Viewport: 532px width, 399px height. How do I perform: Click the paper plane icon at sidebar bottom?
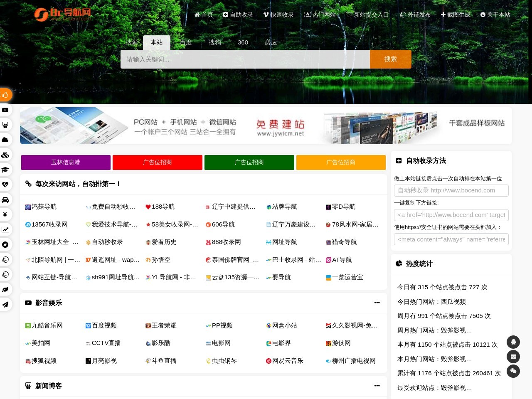(5, 304)
